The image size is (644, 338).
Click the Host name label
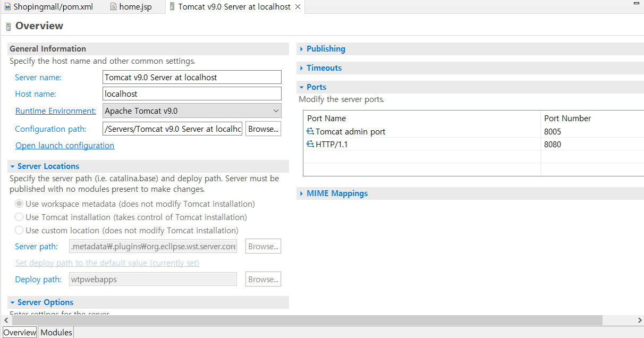(36, 94)
